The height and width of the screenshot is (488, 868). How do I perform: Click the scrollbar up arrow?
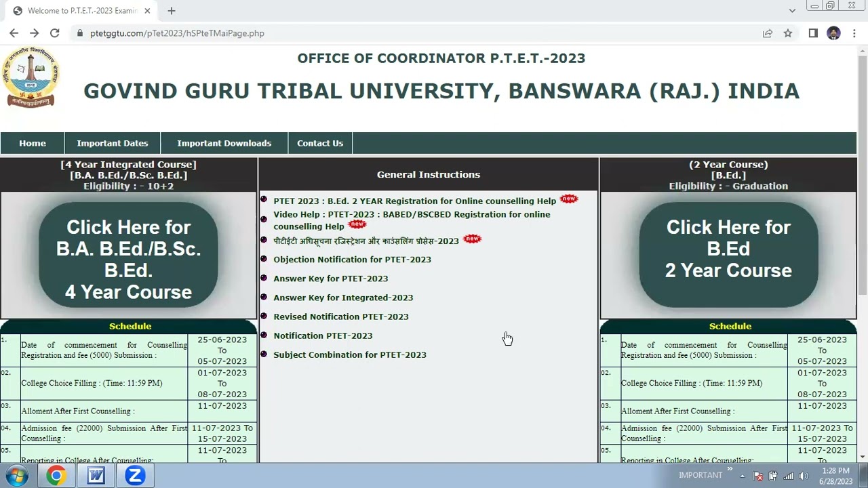pyautogui.click(x=863, y=50)
